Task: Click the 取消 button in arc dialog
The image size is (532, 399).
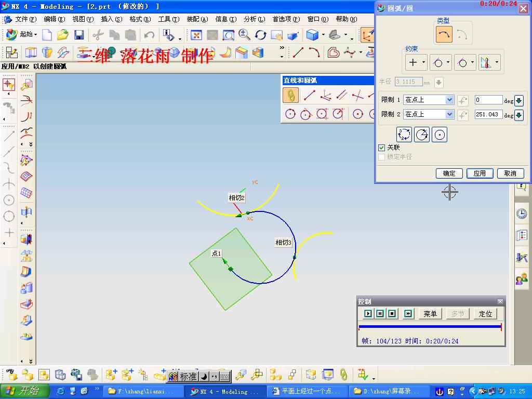Action: point(510,174)
